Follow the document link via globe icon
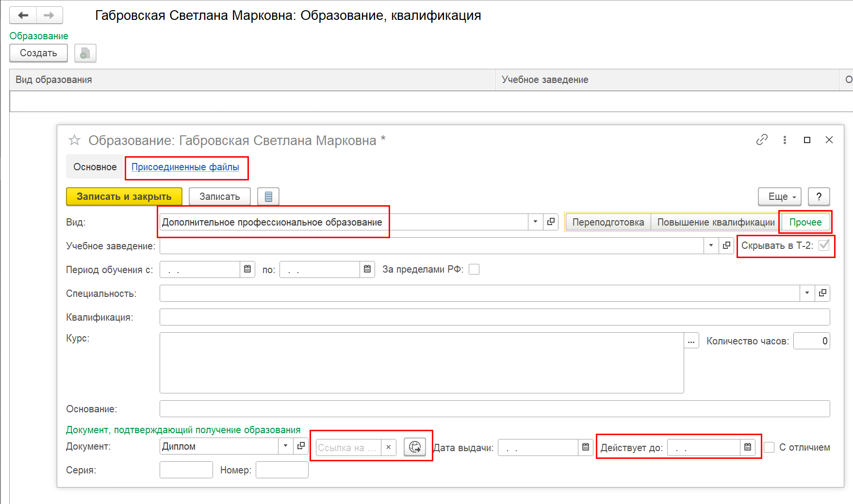This screenshot has height=504, width=853. pos(415,447)
